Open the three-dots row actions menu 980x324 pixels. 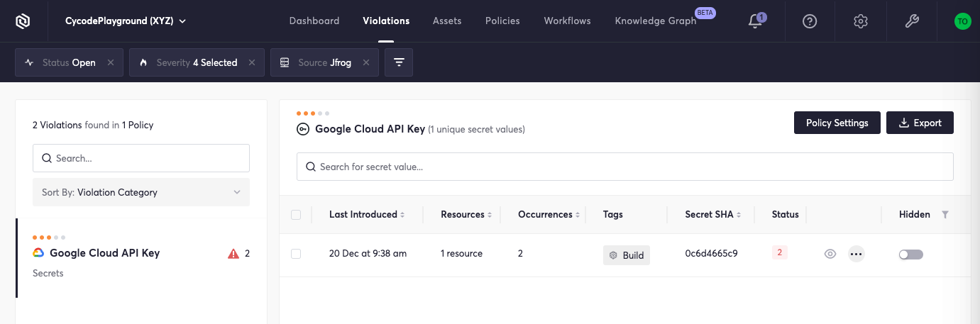pyautogui.click(x=857, y=254)
